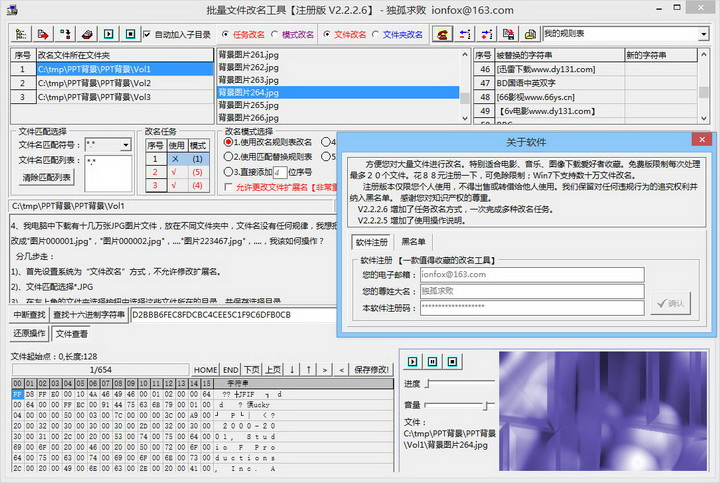This screenshot has width=720, height=483.
Task: Click the 中断查找 button
Action: [x=29, y=315]
